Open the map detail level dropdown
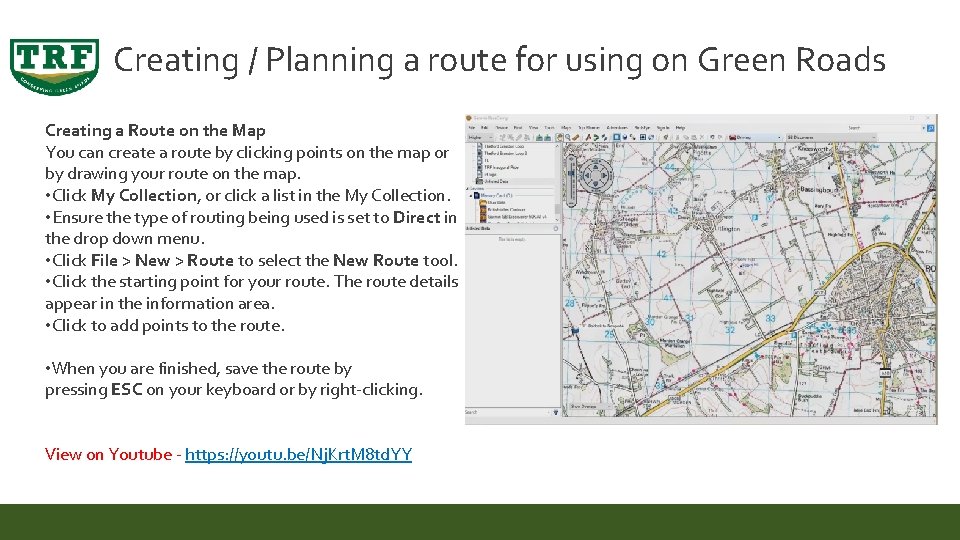Viewport: 960px width, 540px height. pyautogui.click(x=480, y=137)
